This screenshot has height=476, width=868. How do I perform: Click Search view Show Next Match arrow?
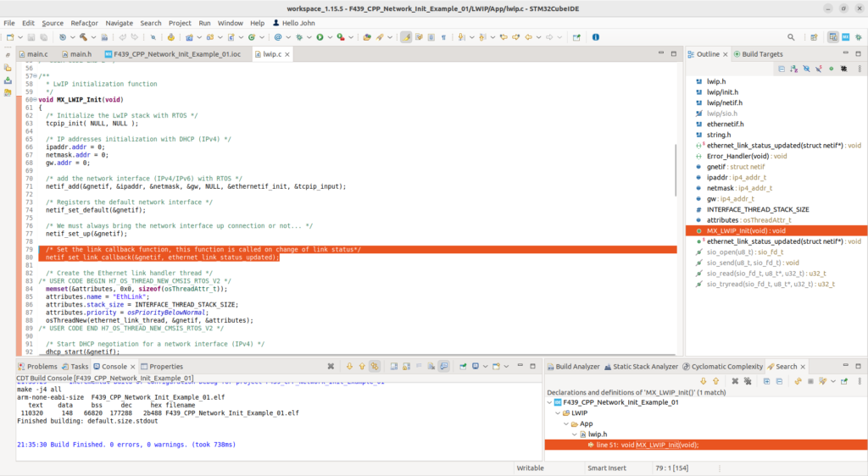[x=703, y=381]
